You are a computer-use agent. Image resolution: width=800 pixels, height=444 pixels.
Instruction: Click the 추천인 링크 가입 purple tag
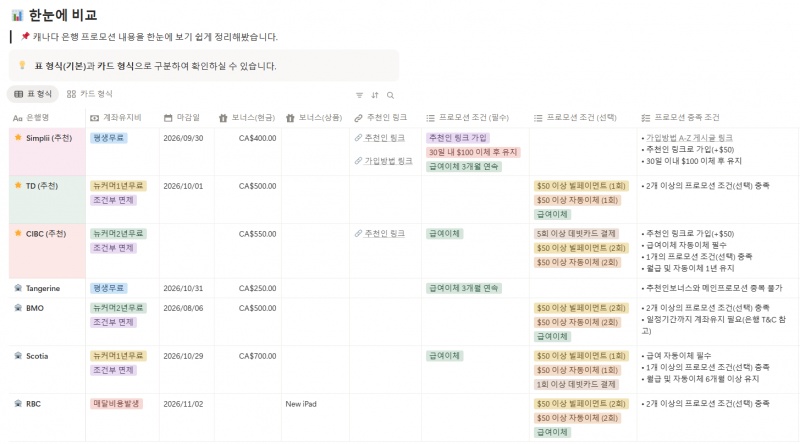tap(458, 138)
